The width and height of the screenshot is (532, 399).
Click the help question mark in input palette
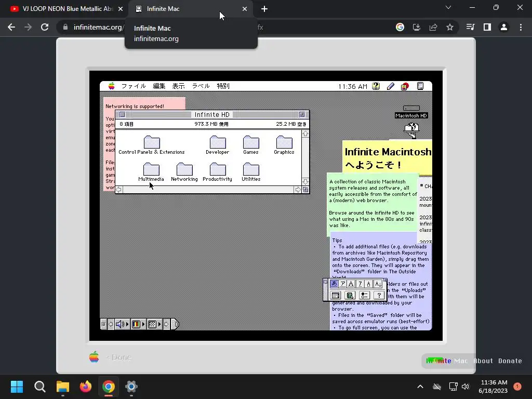click(379, 295)
